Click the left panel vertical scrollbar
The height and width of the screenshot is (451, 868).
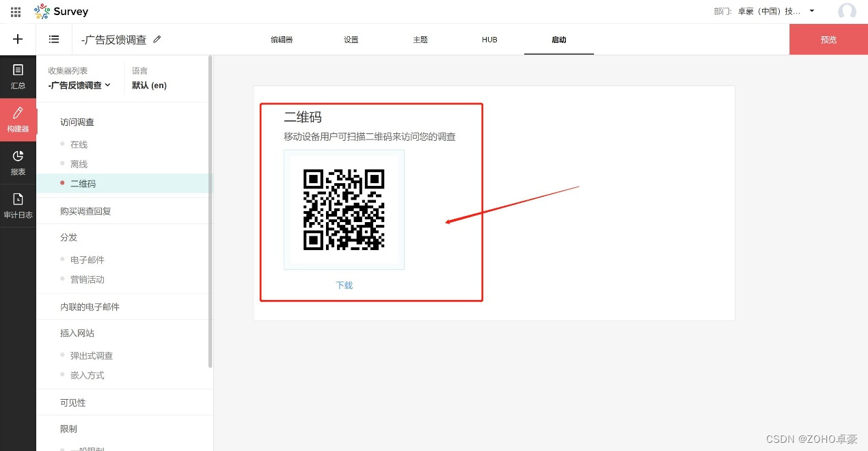[x=211, y=212]
